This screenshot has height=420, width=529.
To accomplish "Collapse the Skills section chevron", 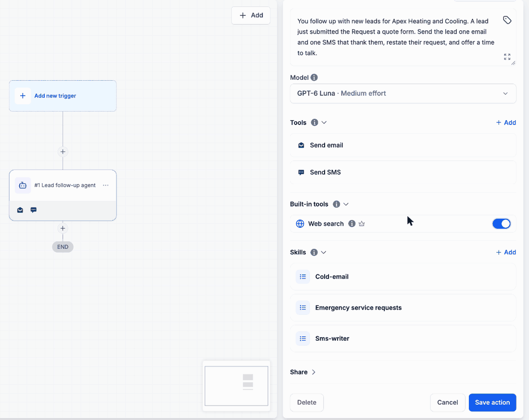I will tap(324, 252).
